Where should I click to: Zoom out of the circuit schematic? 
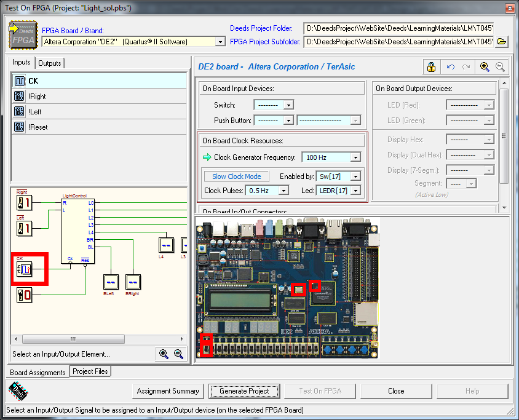pyautogui.click(x=179, y=354)
